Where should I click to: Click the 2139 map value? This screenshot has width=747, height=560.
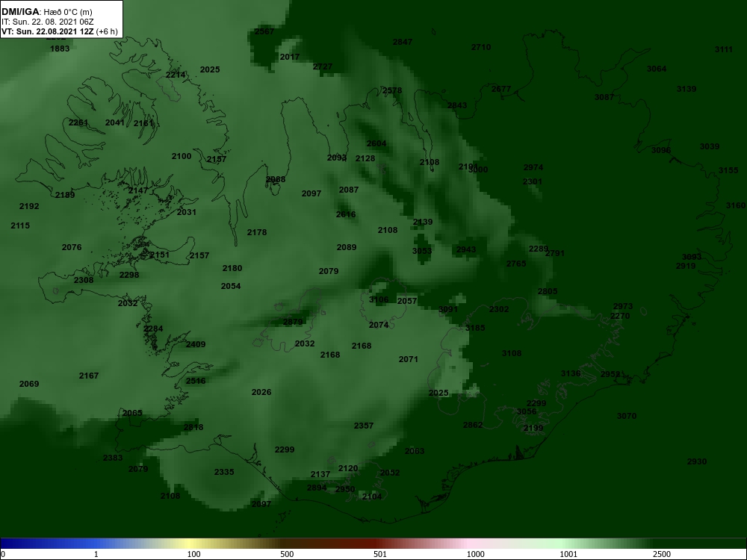(x=423, y=222)
